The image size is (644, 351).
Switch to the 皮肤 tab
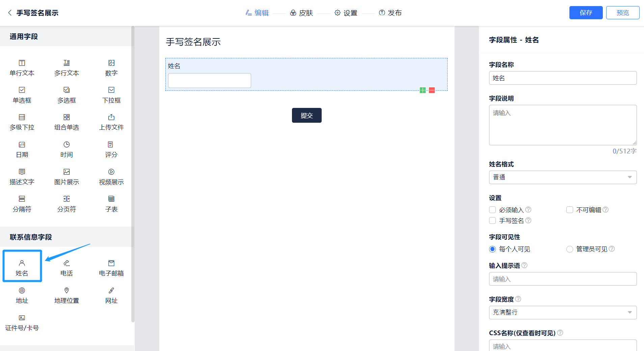tap(302, 13)
